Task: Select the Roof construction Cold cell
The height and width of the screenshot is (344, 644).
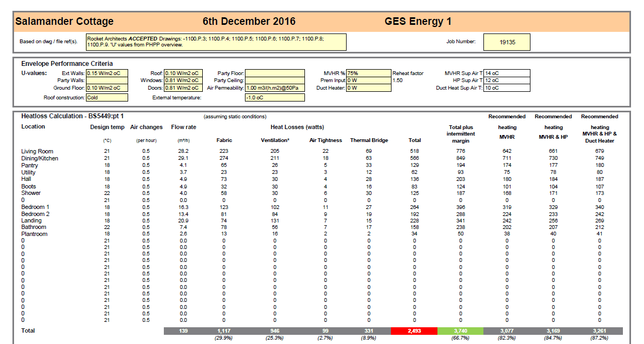Action: (x=107, y=98)
